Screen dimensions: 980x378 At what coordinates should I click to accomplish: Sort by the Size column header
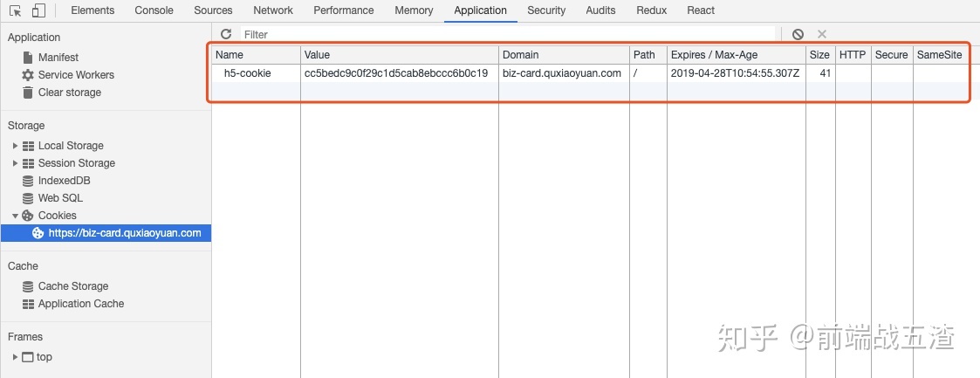tap(820, 55)
